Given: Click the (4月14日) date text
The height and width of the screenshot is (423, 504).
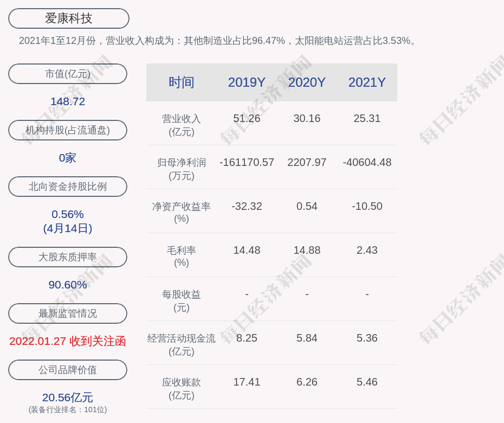Looking at the screenshot, I should (x=68, y=228).
